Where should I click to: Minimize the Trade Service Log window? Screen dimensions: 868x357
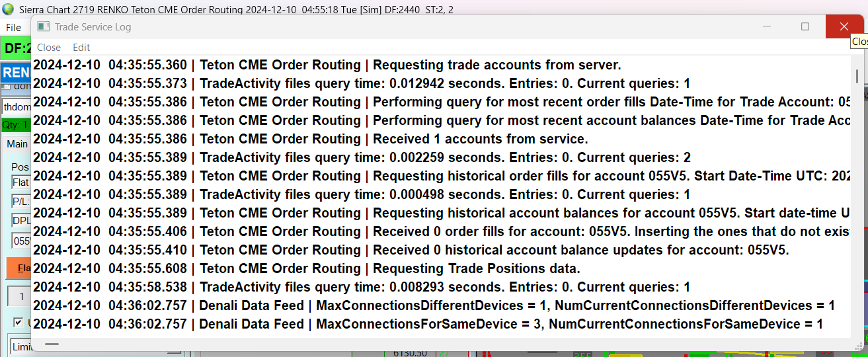pyautogui.click(x=768, y=26)
